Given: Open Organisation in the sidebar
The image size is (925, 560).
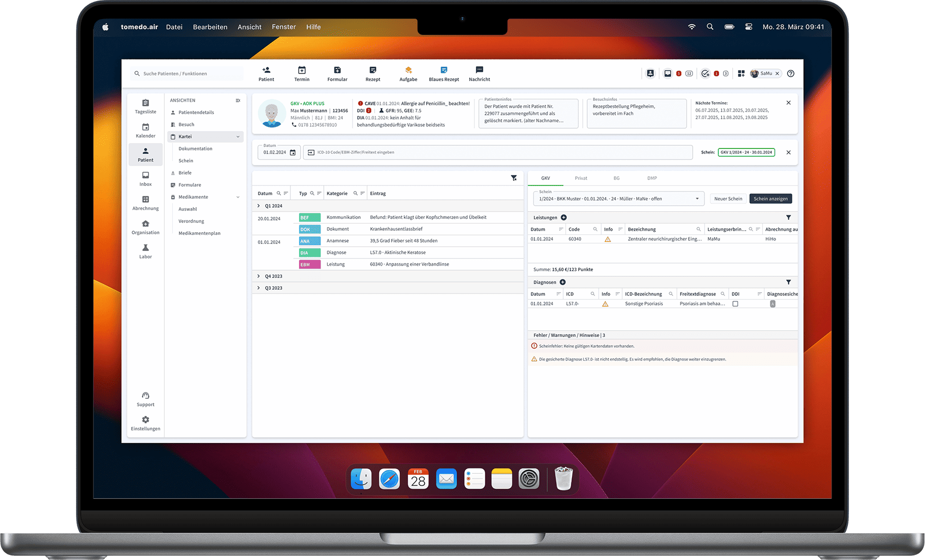Looking at the screenshot, I should pyautogui.click(x=145, y=227).
